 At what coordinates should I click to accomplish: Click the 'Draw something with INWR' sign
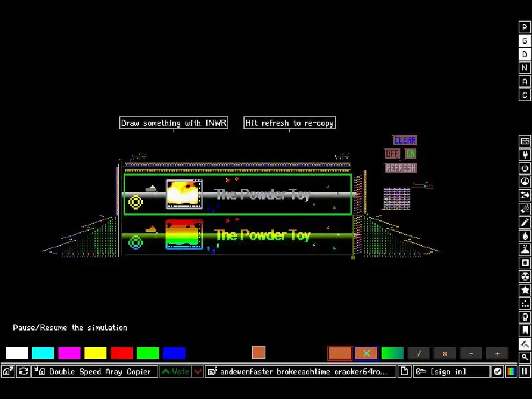click(174, 123)
